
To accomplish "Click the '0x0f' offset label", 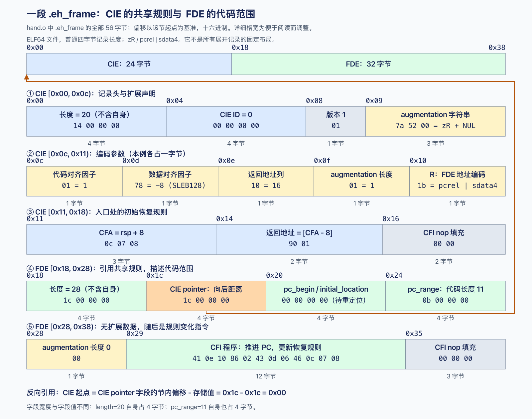I will click(x=322, y=161).
